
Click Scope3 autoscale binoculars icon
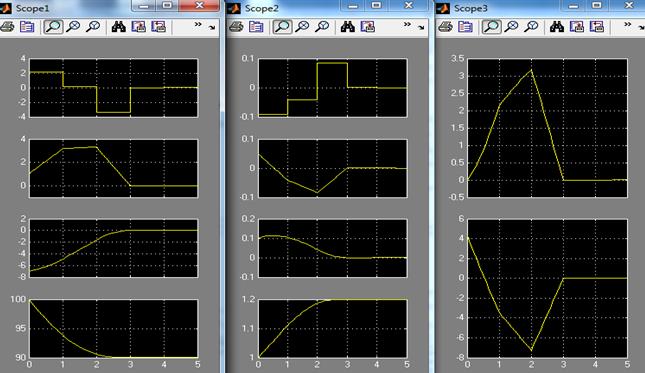(557, 27)
